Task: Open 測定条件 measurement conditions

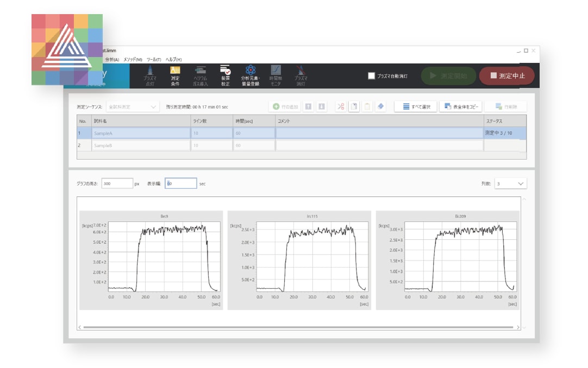Action: pos(175,75)
